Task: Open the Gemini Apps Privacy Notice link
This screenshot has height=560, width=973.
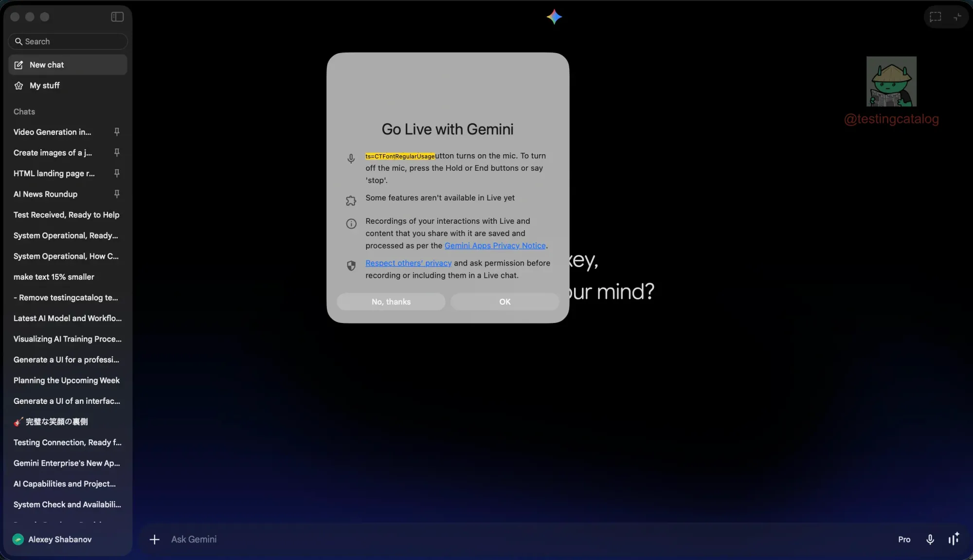Action: [495, 246]
